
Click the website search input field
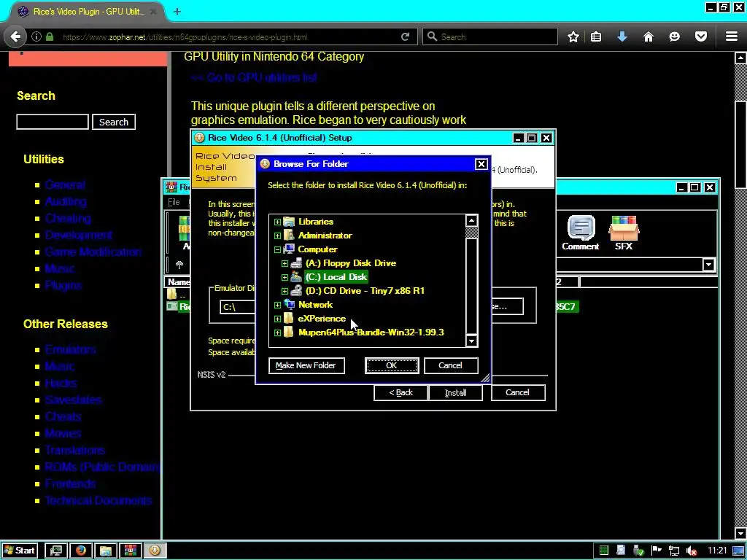53,122
